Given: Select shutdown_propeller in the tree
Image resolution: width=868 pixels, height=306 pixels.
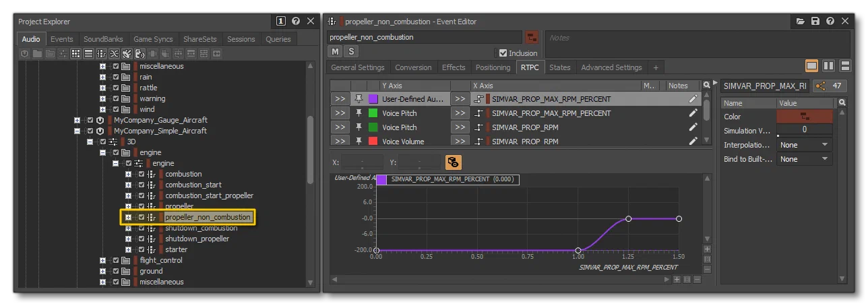Looking at the screenshot, I should click(x=197, y=239).
